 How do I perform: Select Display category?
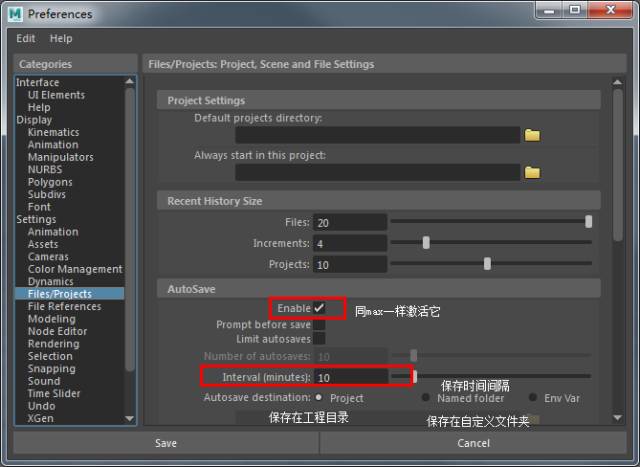(x=34, y=120)
